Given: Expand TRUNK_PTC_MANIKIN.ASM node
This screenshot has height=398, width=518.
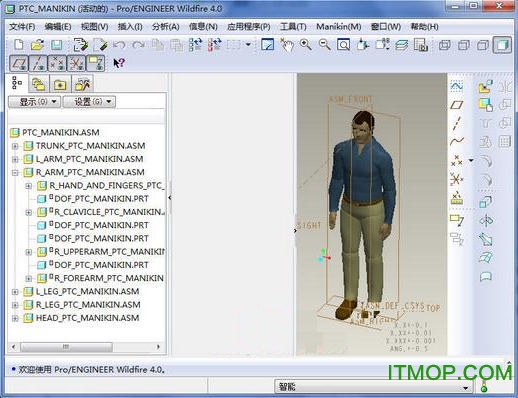Looking at the screenshot, I should point(15,146).
